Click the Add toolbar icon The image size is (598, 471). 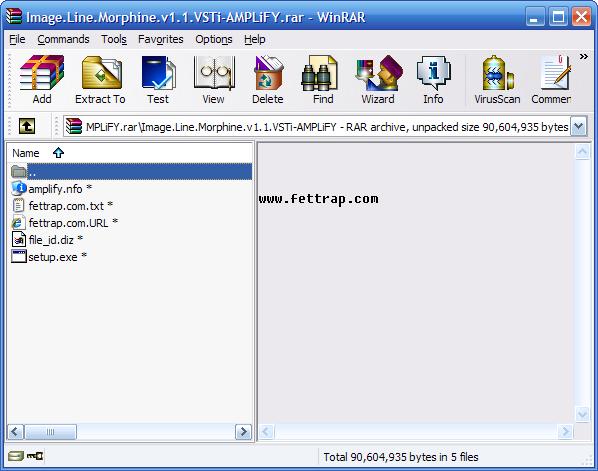point(42,80)
